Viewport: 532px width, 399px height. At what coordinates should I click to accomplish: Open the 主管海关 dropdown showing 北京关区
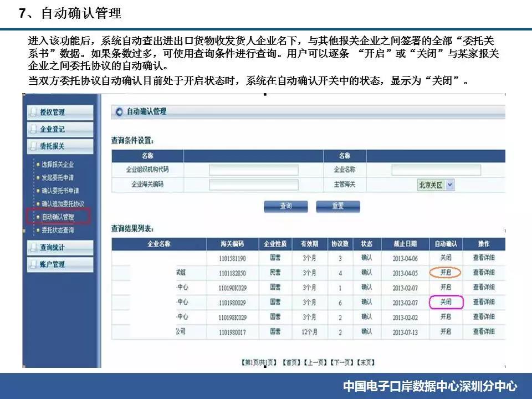tap(436, 186)
